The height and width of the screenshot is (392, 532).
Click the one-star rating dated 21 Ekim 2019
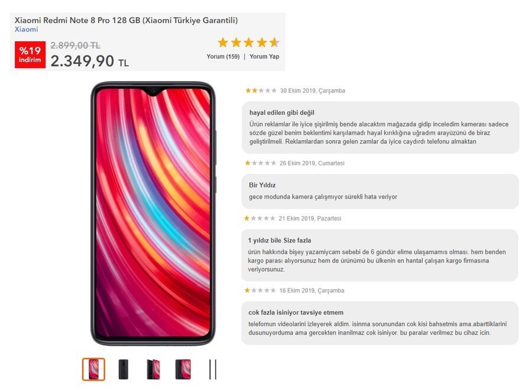point(259,218)
